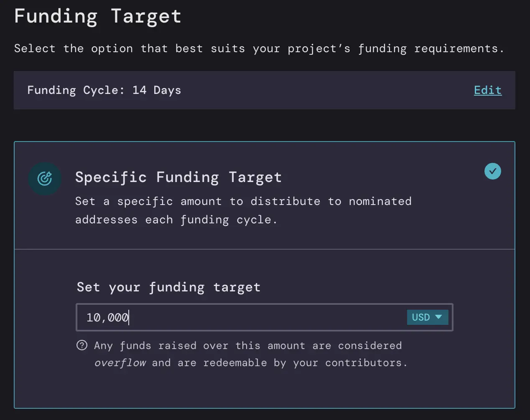Expand the currency selector to change from USD
The image size is (530, 420).
[x=427, y=317]
